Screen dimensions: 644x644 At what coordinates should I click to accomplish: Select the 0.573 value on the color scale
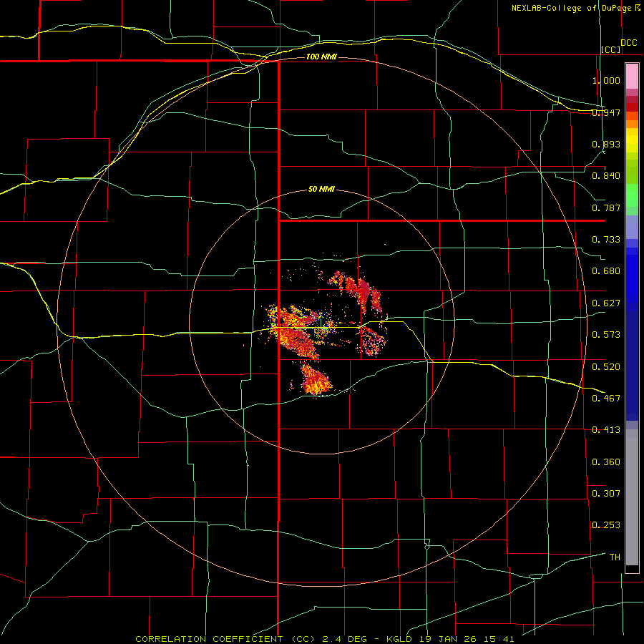606,334
